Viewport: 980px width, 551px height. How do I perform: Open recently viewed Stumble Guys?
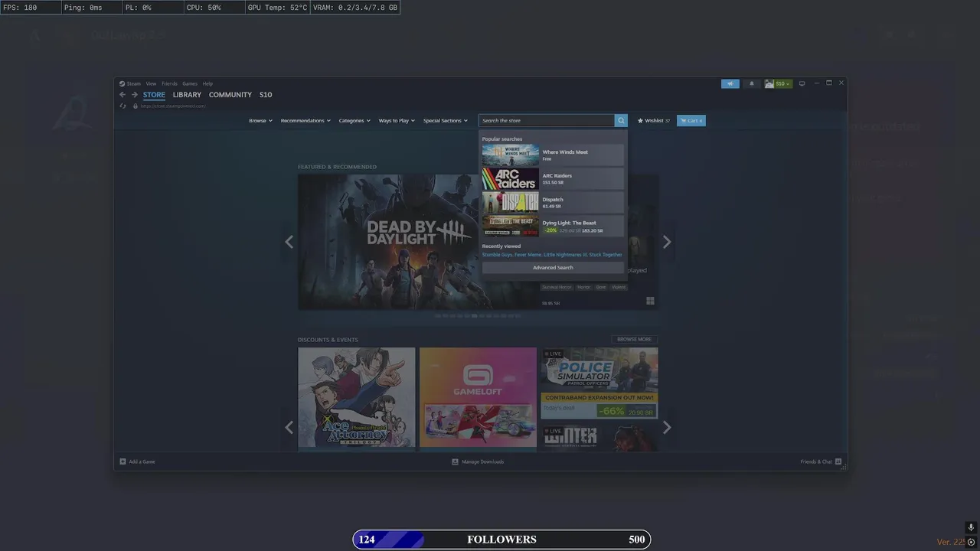(x=497, y=255)
